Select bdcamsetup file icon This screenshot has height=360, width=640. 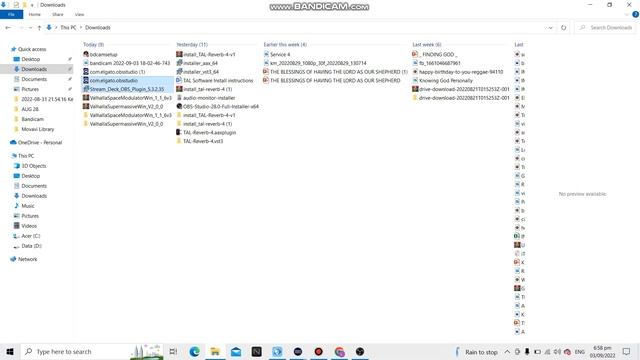[86, 54]
